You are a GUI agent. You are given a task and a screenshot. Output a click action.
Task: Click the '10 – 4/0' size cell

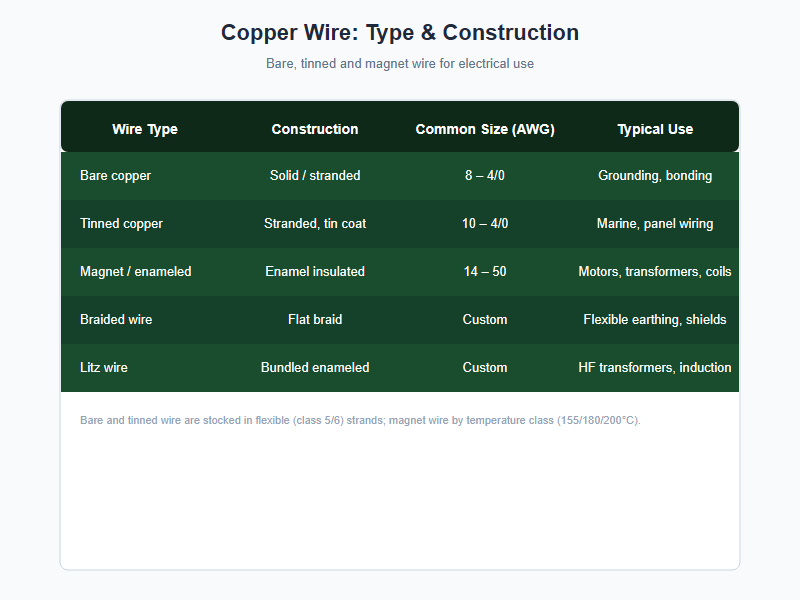pos(485,223)
